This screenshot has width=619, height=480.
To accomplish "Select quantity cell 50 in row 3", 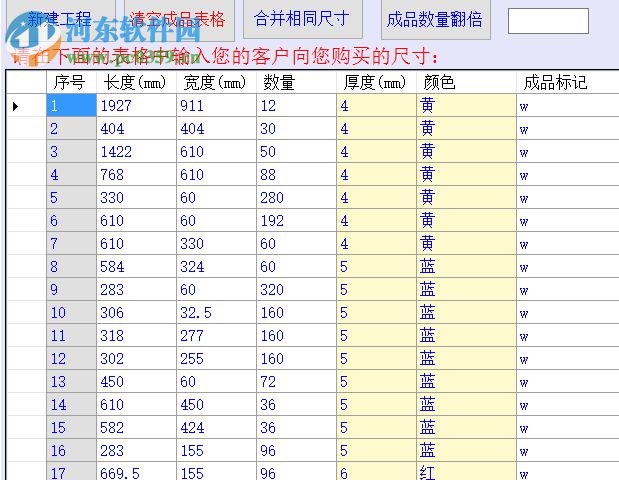I will (296, 152).
